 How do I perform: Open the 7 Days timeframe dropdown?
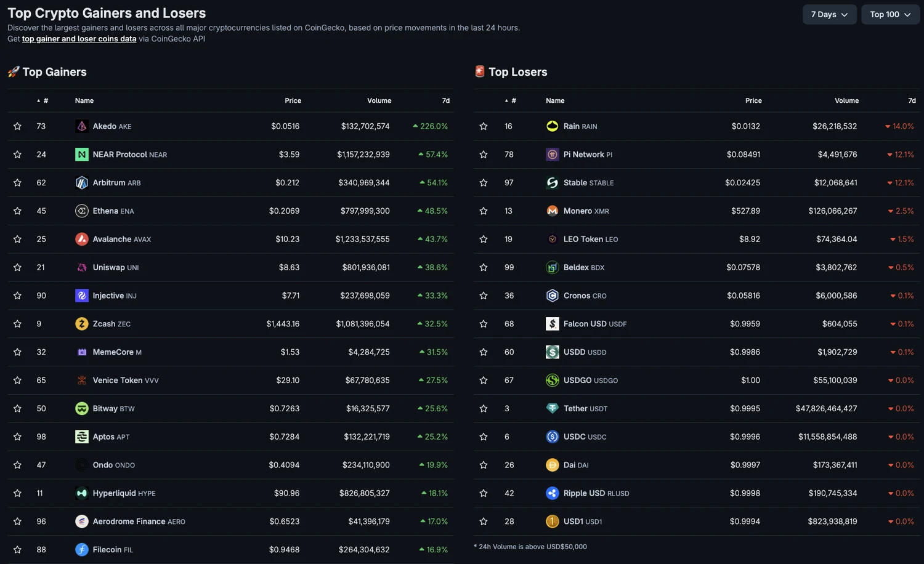click(x=829, y=14)
